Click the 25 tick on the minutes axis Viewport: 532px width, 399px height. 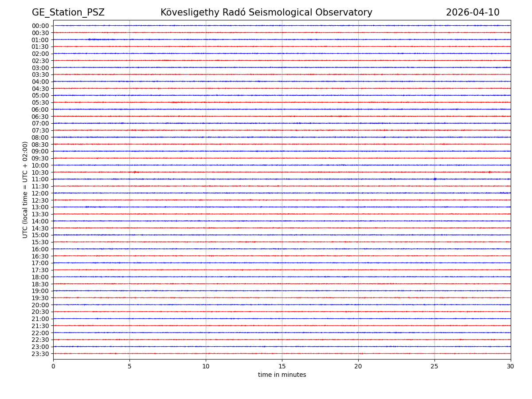tap(434, 366)
